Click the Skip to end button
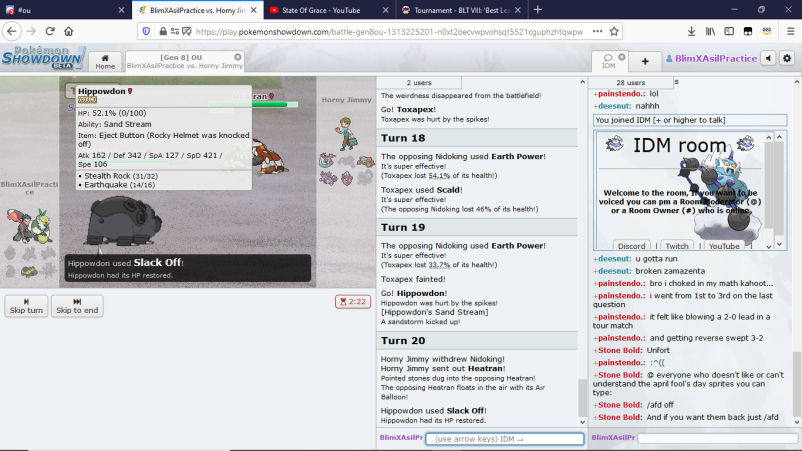Image resolution: width=802 pixels, height=451 pixels. pos(77,306)
